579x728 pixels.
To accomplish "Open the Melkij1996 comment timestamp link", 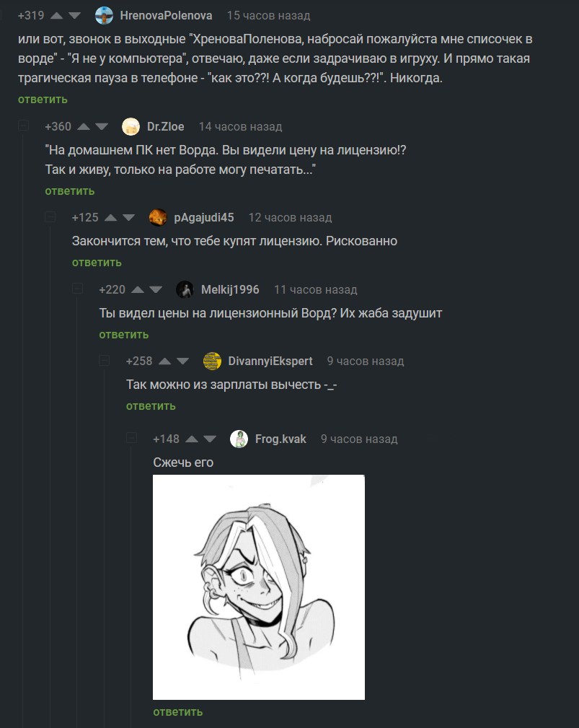I will 316,290.
